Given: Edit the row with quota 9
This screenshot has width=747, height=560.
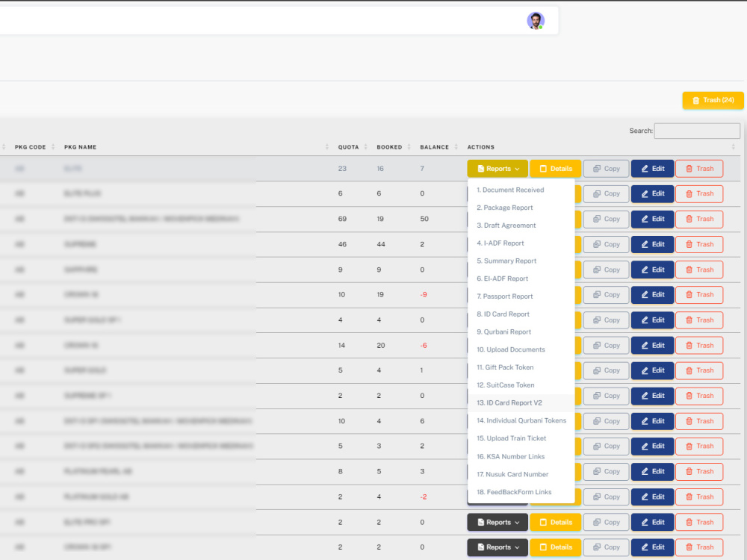Looking at the screenshot, I should tap(652, 270).
